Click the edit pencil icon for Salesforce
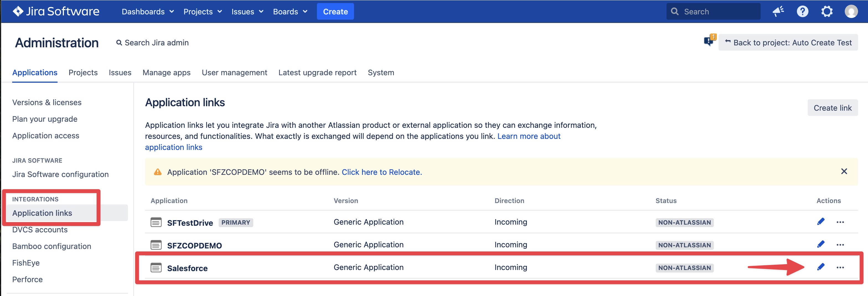Screen dimensions: 868x296 pyautogui.click(x=821, y=267)
